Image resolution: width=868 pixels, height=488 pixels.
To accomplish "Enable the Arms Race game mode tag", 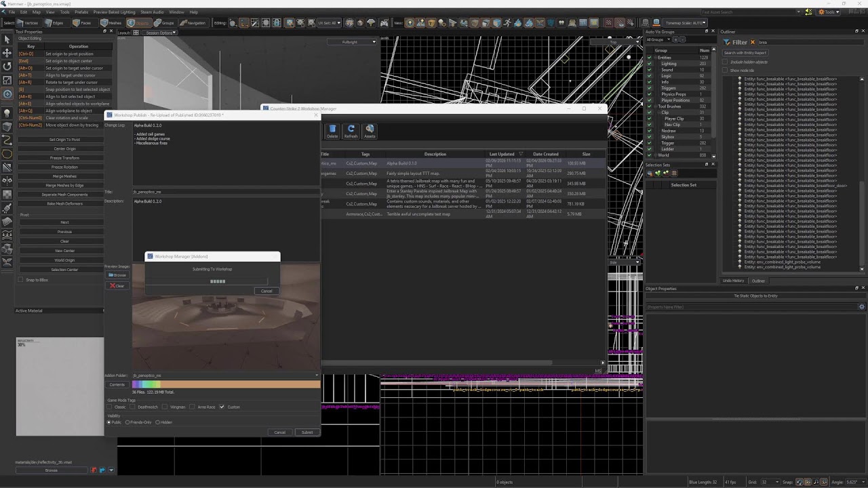I will coord(193,407).
